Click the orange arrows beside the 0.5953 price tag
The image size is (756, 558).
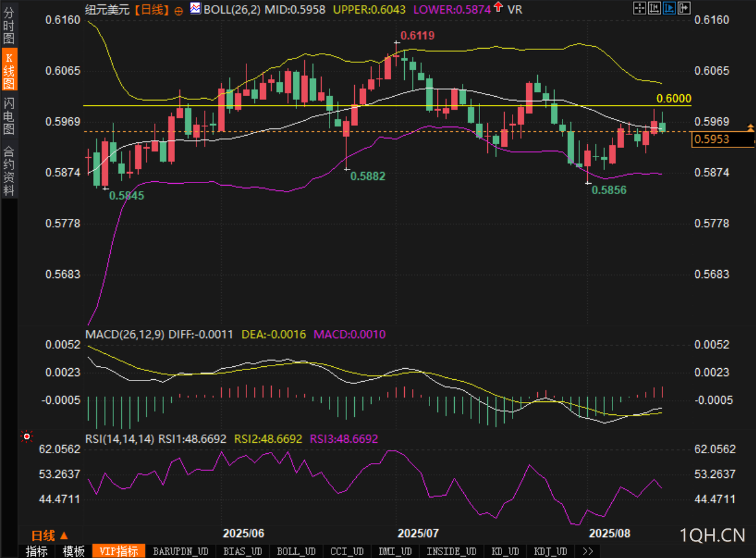point(750,128)
